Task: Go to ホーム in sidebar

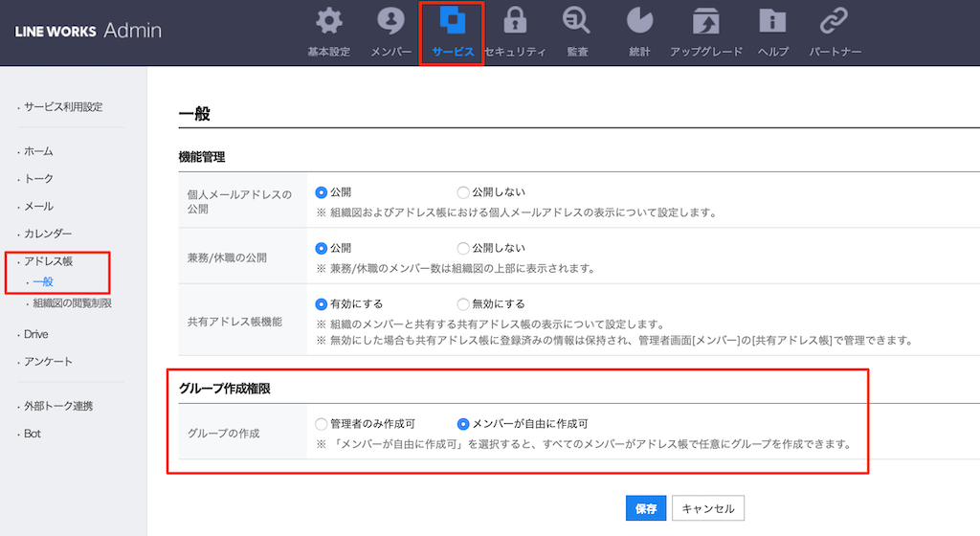Action: 38,151
